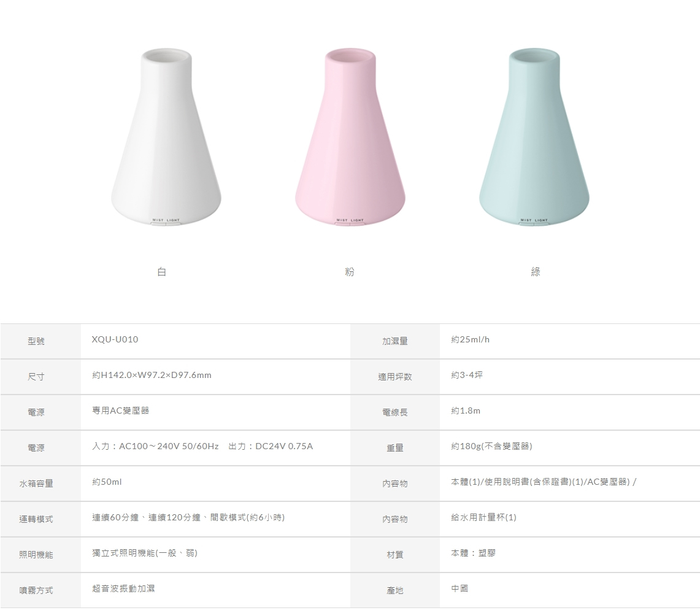Select the green humidifier product image

pyautogui.click(x=534, y=137)
